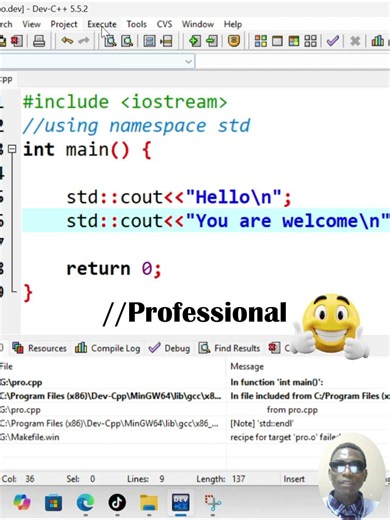Click the return 0; line
390x520 pixels.
click(114, 268)
